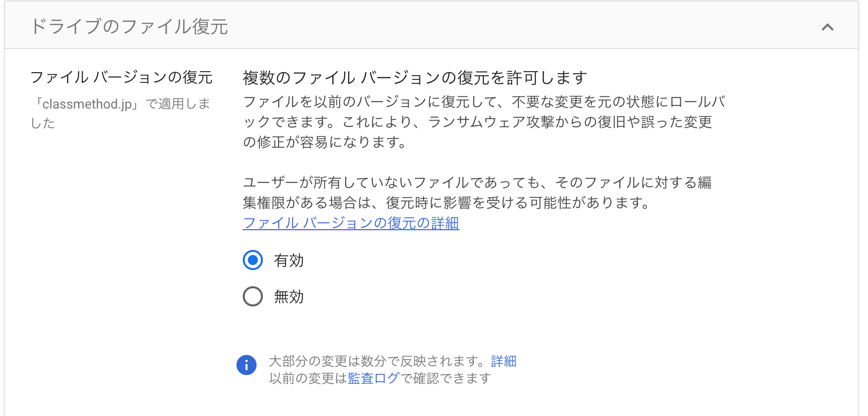The height and width of the screenshot is (416, 868).
Task: Click the notice about changes taking minutes
Action: pos(389,361)
